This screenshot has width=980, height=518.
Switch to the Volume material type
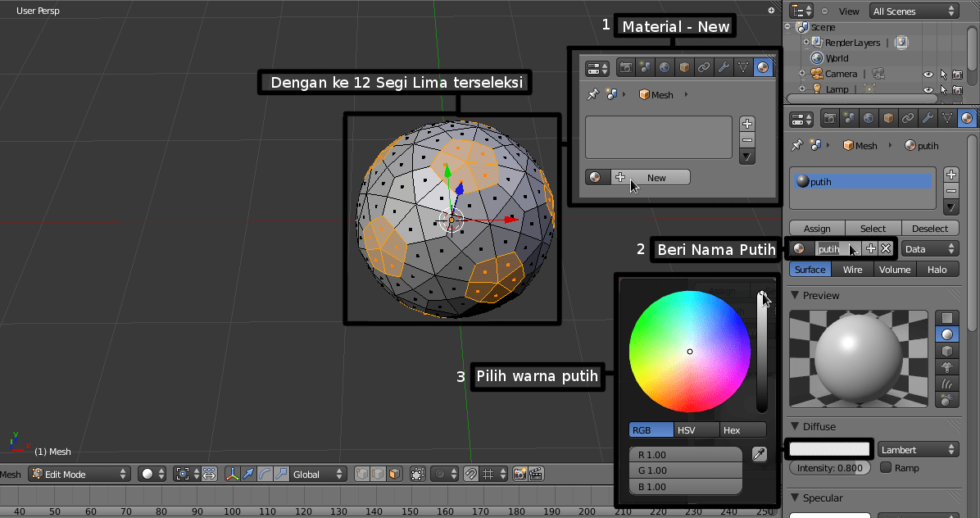click(x=895, y=270)
